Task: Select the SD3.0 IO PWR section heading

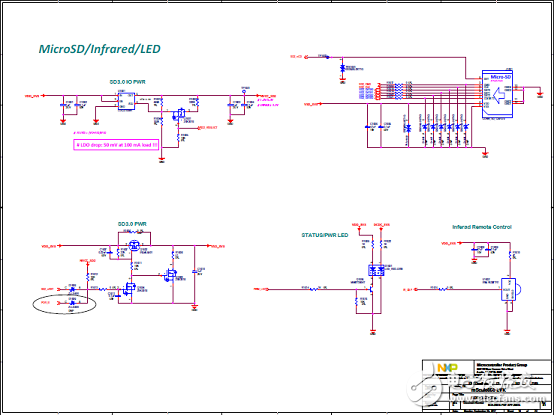Action: [x=127, y=82]
